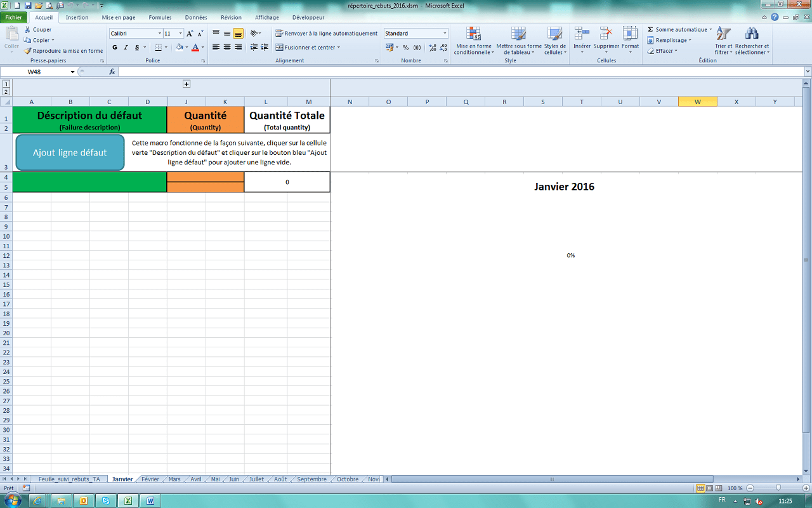
Task: Toggle Renvoyer à la ligne automatiquement
Action: [x=327, y=34]
